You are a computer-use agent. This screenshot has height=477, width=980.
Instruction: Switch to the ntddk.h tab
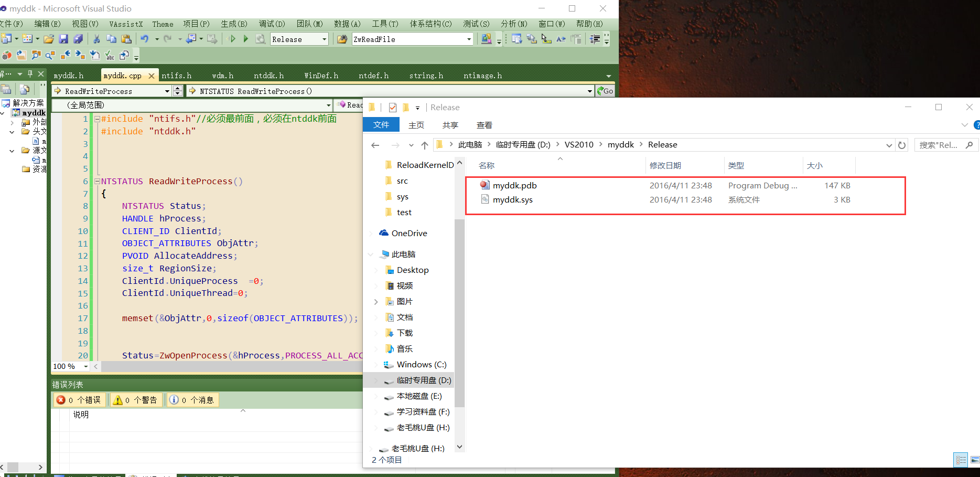(269, 76)
